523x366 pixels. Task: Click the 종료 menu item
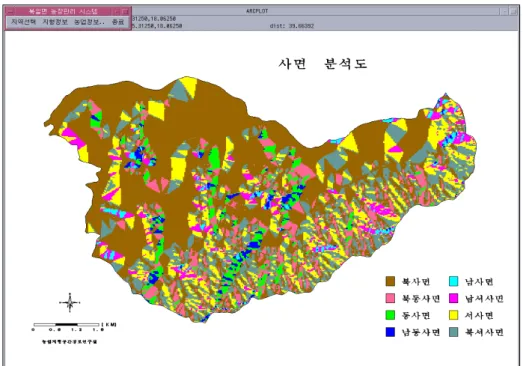pyautogui.click(x=118, y=22)
